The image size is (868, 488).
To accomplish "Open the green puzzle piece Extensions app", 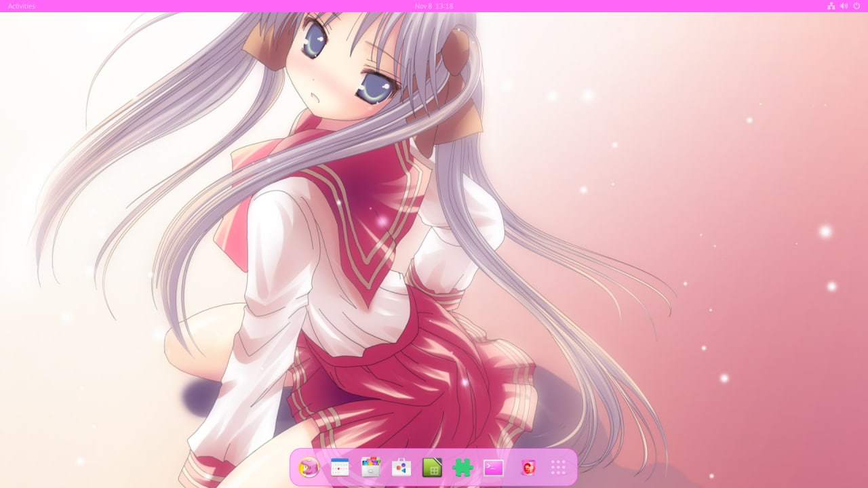I will click(x=462, y=467).
